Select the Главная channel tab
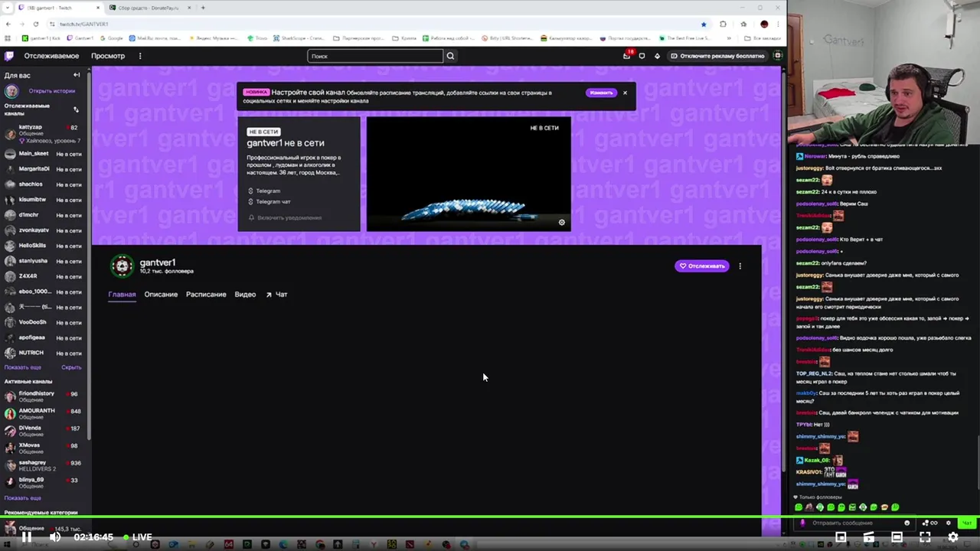 122,294
